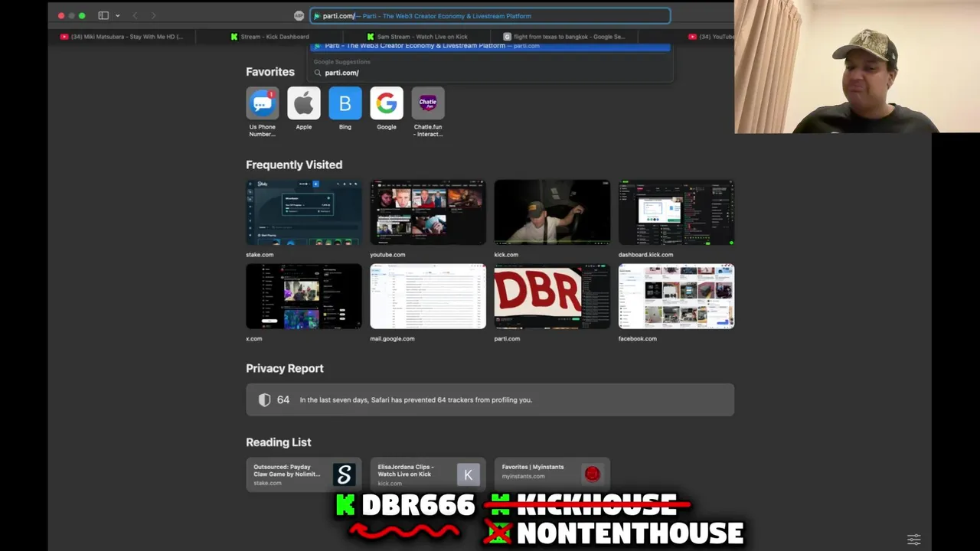
Task: Switch to flight from texas to bangkok tab
Action: coord(564,37)
